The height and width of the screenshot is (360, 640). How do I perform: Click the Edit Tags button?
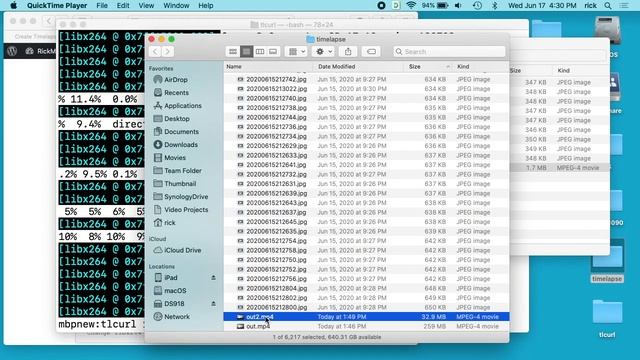pyautogui.click(x=371, y=51)
